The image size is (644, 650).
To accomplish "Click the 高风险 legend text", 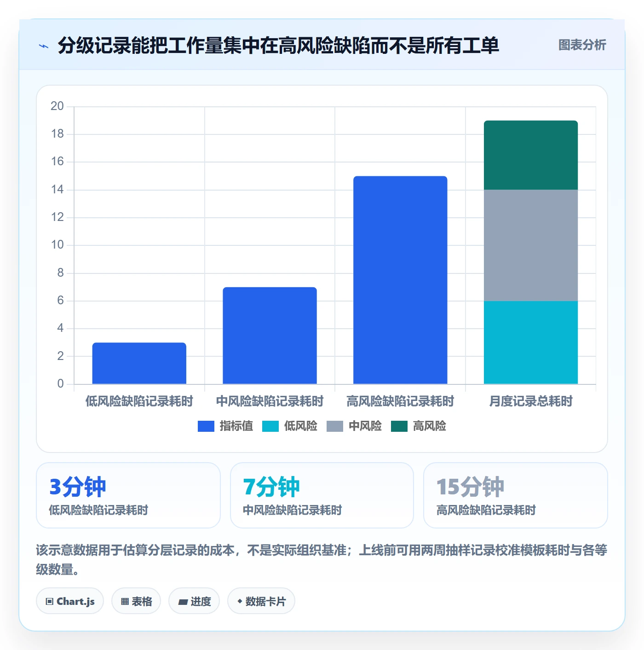I will (430, 426).
